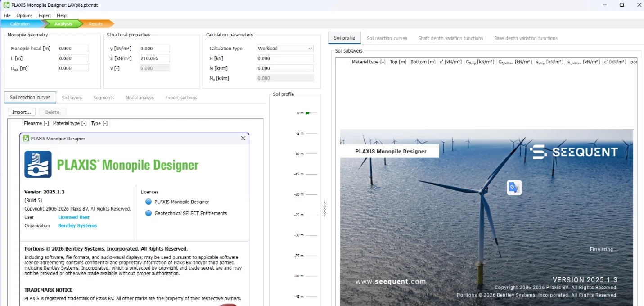Switch to the Calibration step
This screenshot has width=644, height=306.
coord(20,24)
